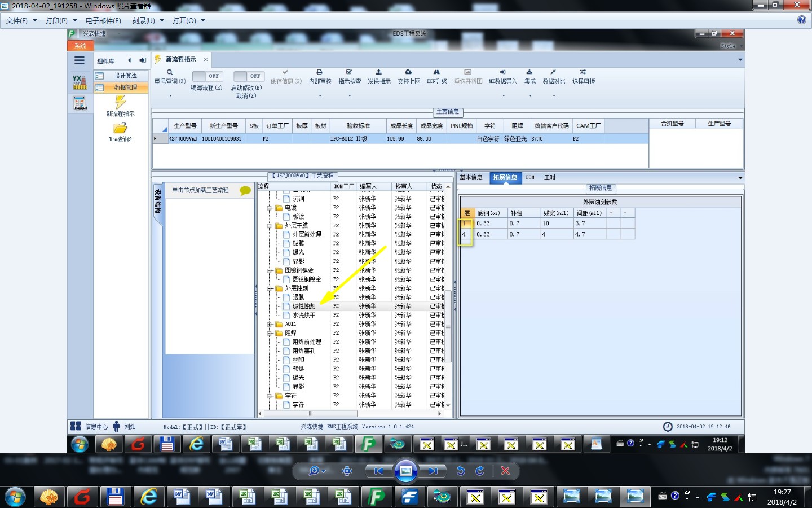Rotate the photo counterclockwise in photo viewer

coord(461,471)
